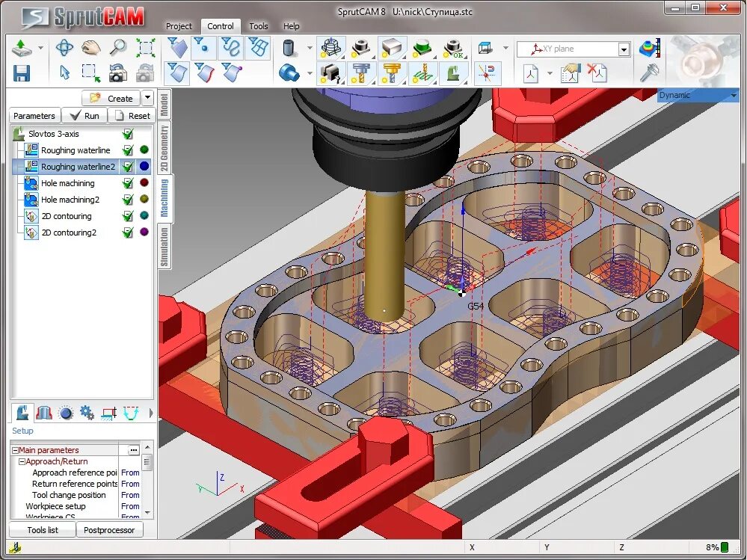The image size is (747, 560).
Task: Click the Parameters button
Action: pyautogui.click(x=34, y=116)
